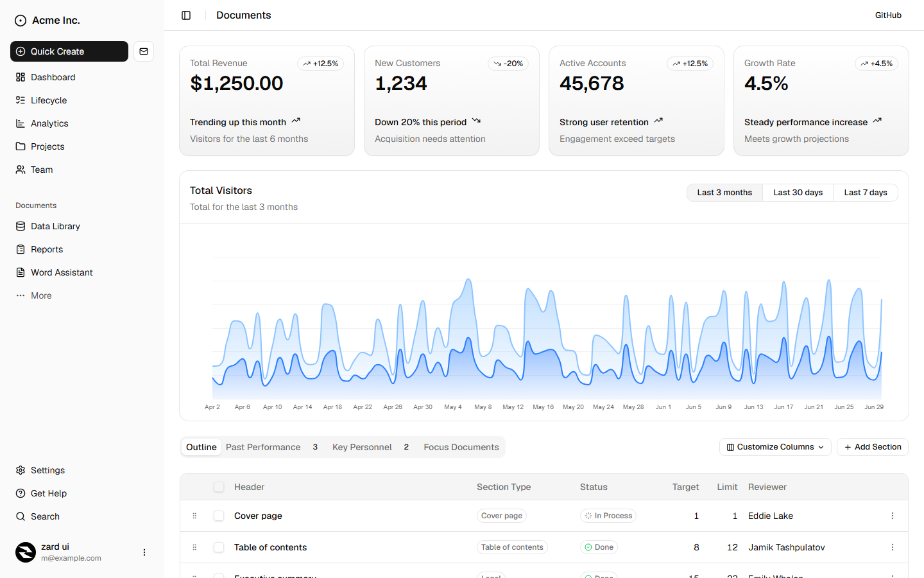Click +12.5% badge on Active Accounts
924x578 pixels.
click(690, 64)
